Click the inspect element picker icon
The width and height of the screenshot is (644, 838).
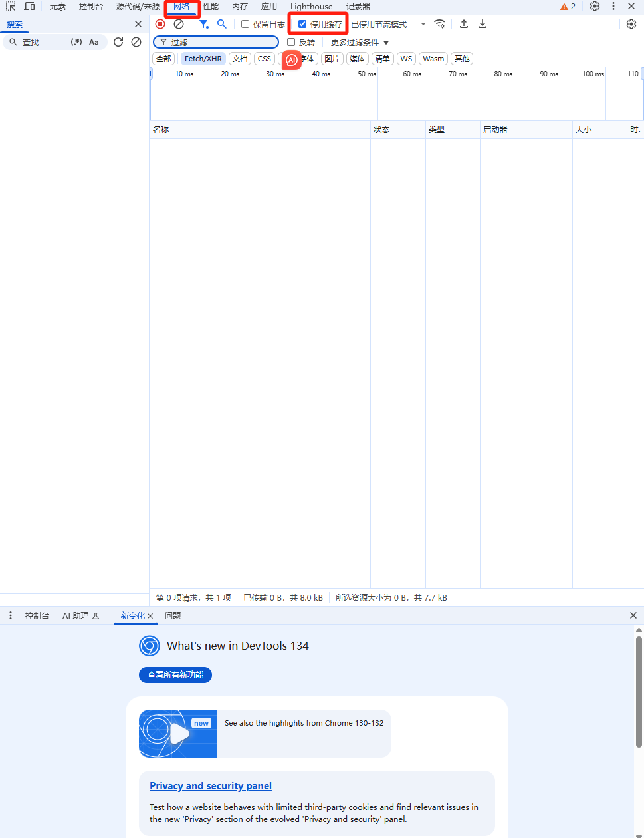[11, 6]
